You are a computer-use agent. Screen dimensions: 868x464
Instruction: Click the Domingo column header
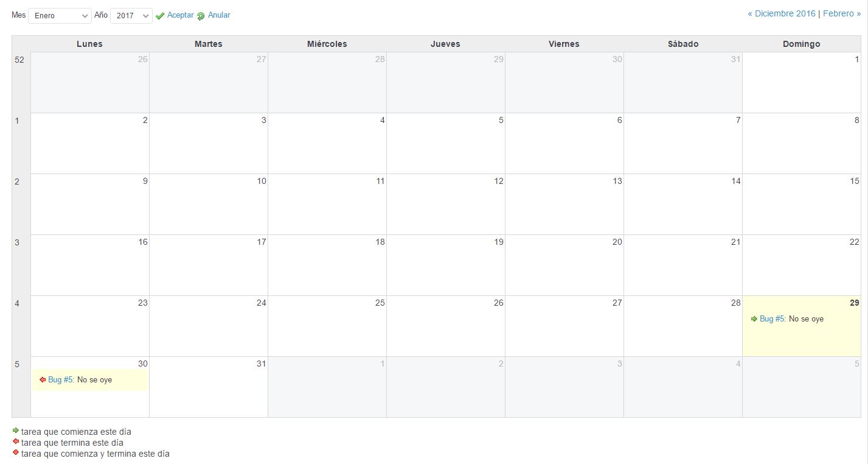tap(801, 44)
